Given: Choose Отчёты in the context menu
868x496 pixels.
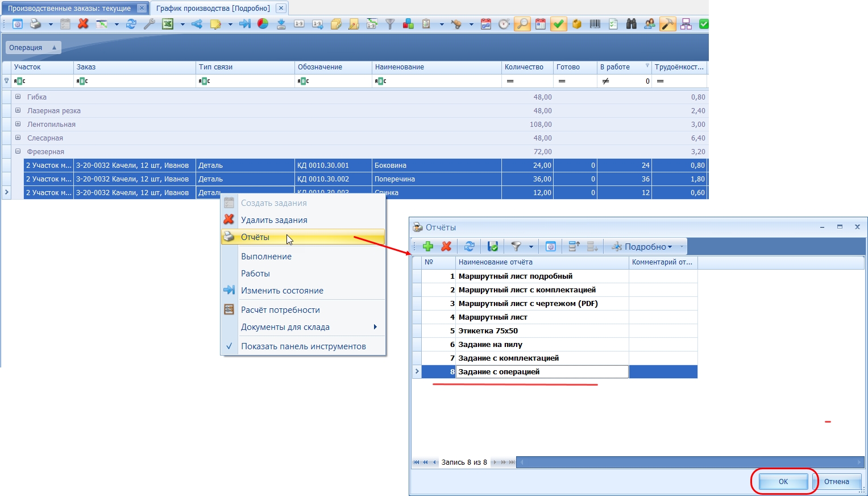Looking at the screenshot, I should pos(303,237).
